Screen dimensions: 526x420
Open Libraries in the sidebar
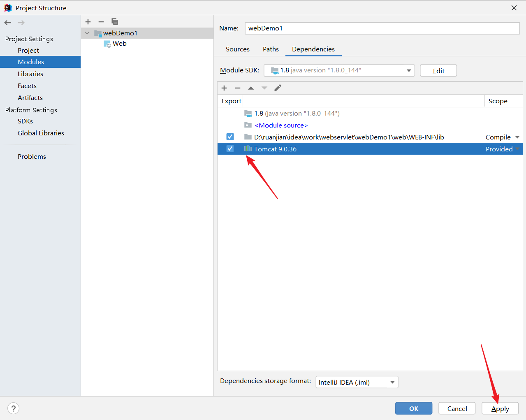click(30, 74)
